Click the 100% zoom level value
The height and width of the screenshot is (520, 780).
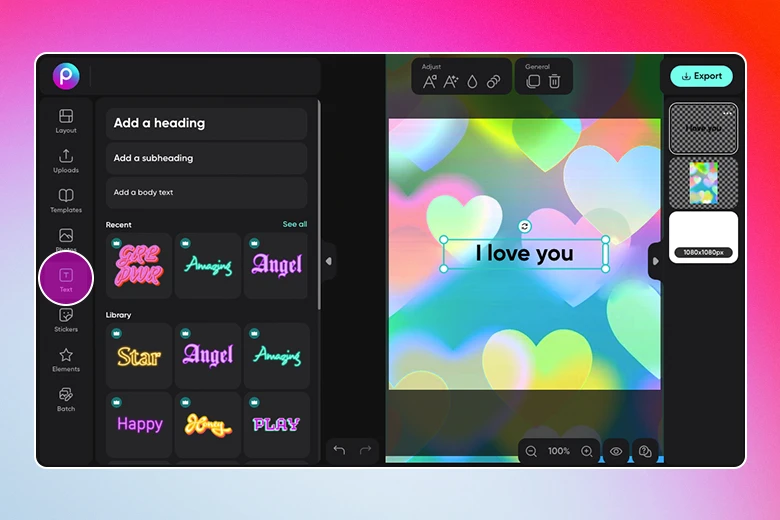click(x=559, y=451)
